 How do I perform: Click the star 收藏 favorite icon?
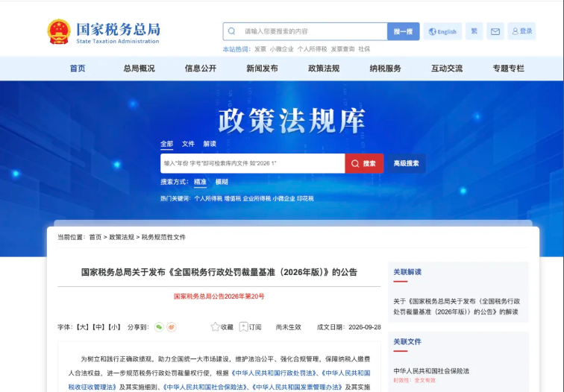click(x=215, y=326)
